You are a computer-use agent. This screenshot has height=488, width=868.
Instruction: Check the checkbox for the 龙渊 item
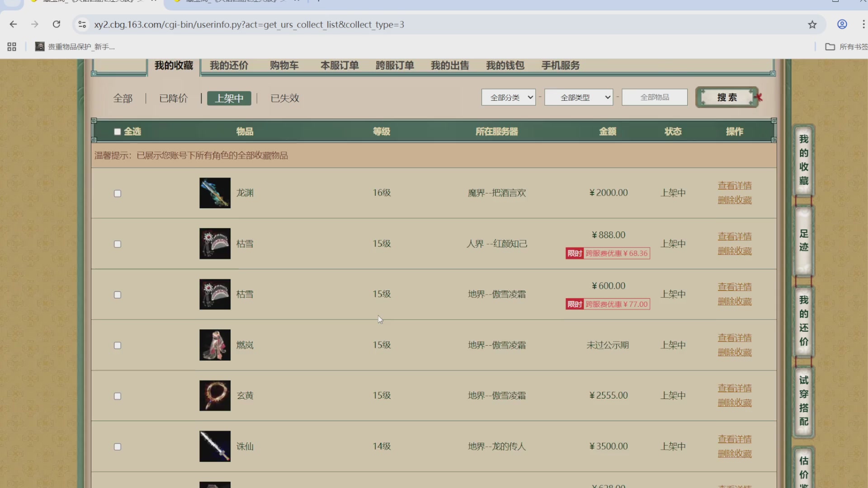pos(117,193)
